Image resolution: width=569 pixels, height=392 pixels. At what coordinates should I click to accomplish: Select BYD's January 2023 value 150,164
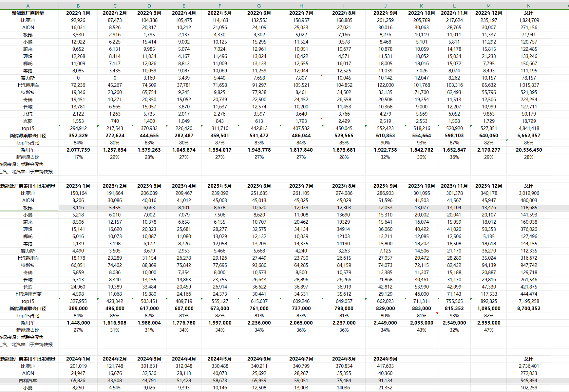point(78,193)
